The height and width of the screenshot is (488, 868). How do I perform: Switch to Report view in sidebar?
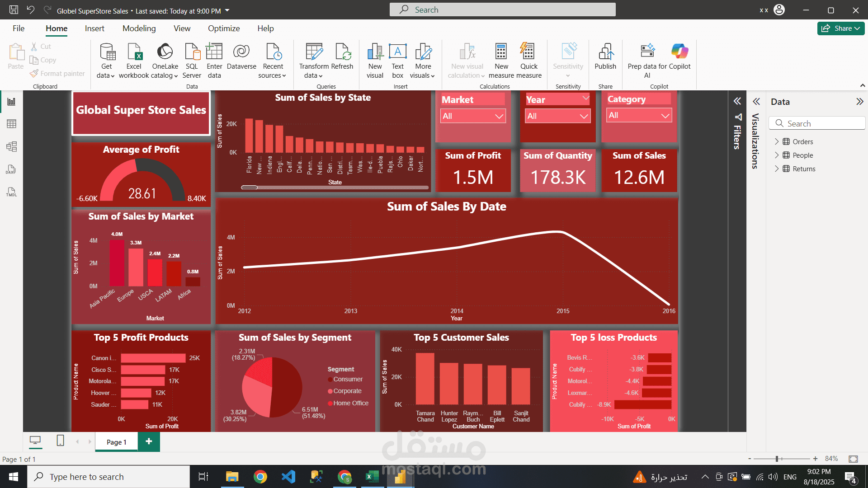(x=11, y=102)
